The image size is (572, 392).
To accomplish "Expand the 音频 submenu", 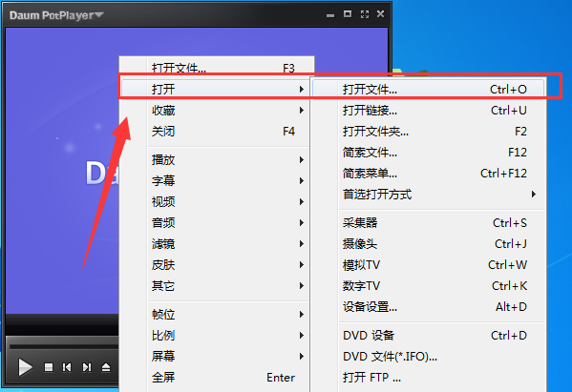I will (216, 222).
